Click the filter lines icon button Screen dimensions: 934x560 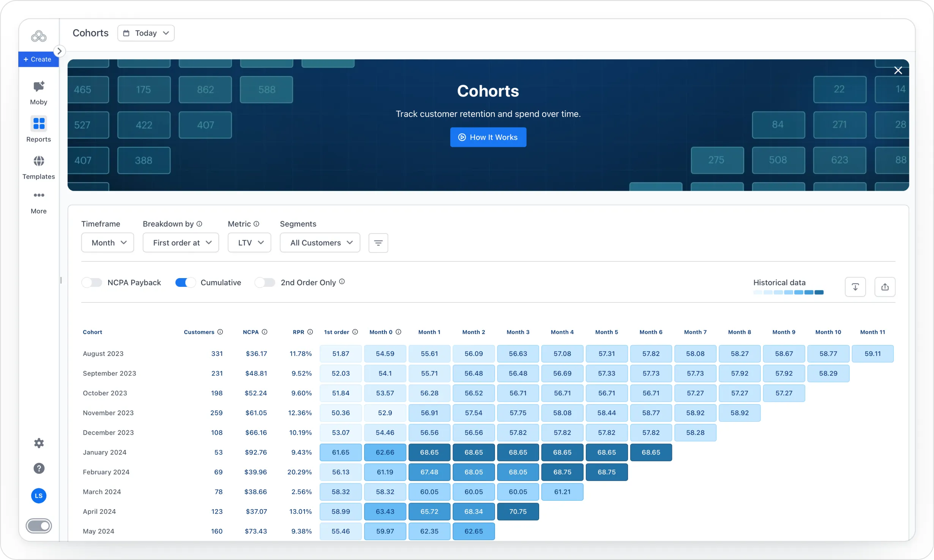tap(378, 243)
